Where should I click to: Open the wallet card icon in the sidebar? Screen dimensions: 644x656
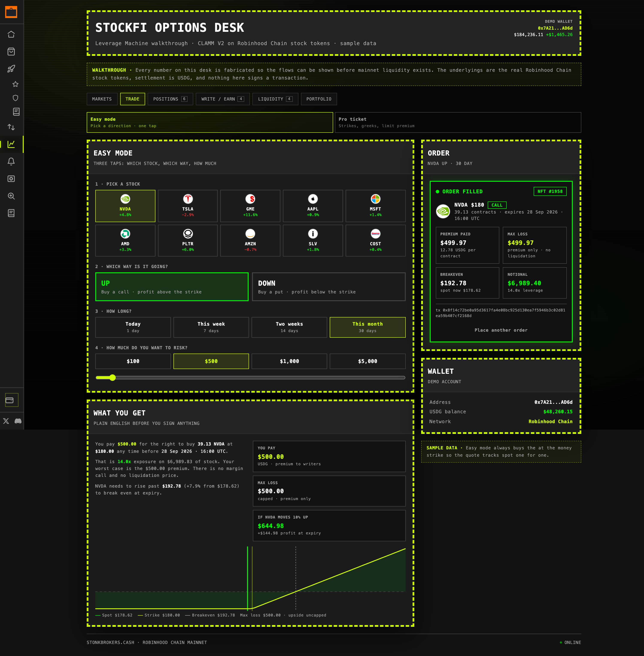click(12, 400)
